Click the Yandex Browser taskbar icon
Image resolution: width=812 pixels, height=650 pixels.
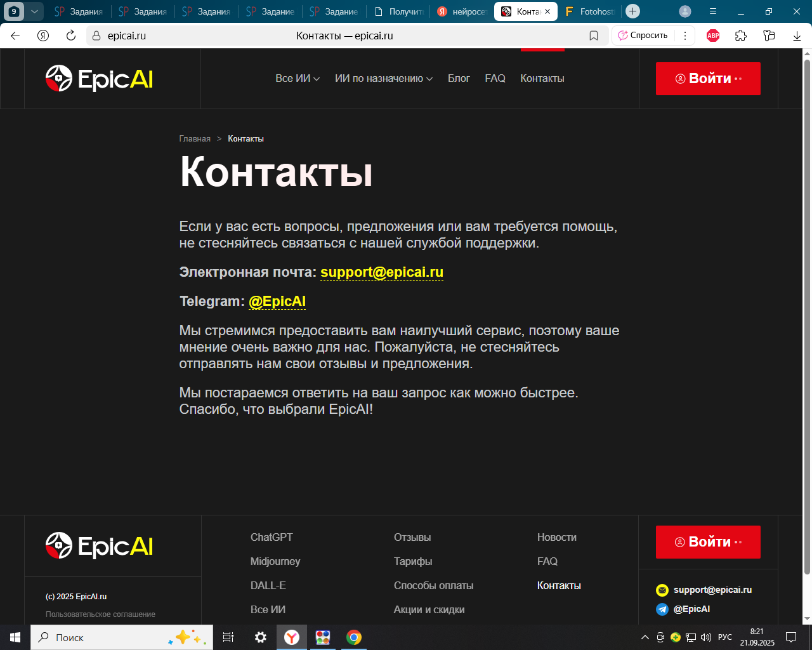tap(292, 637)
